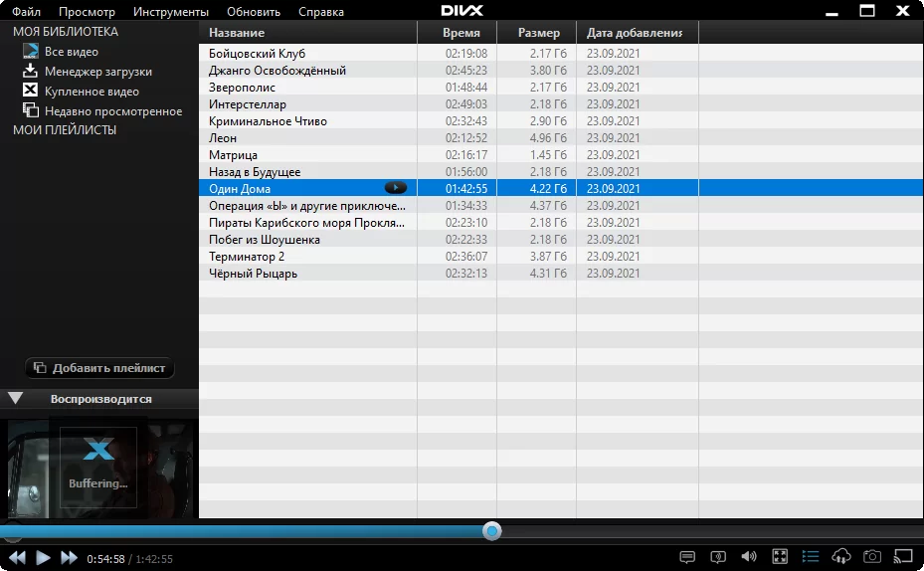Select Побег из Шоушенка entry
The height and width of the screenshot is (571, 924).
point(264,240)
